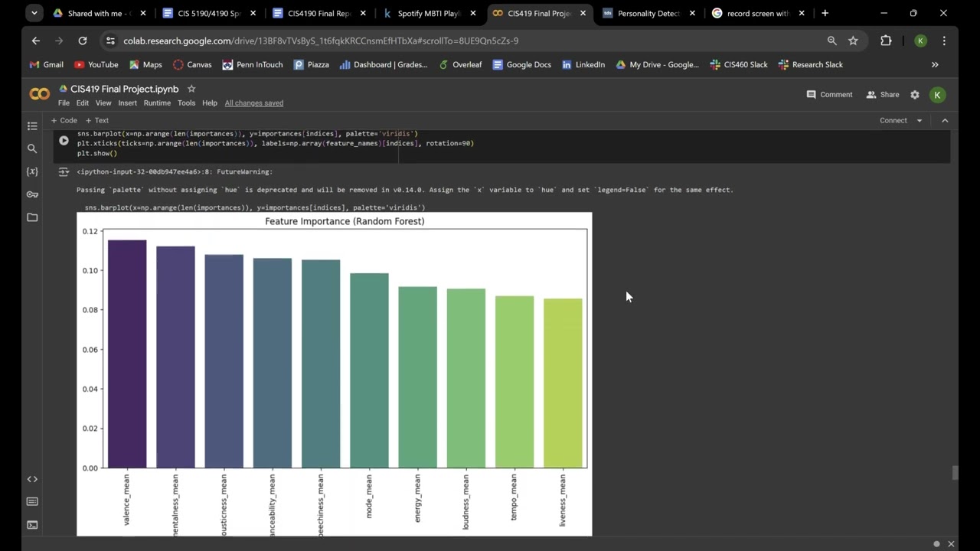
Task: Open the Variables {x} sidebar panel
Action: click(32, 171)
